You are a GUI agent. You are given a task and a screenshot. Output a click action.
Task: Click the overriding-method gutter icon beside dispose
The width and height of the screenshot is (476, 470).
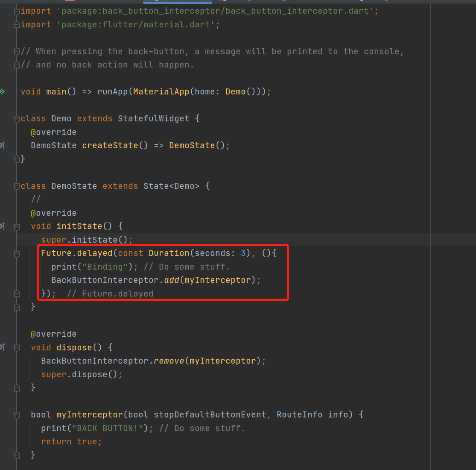pyautogui.click(x=3, y=347)
